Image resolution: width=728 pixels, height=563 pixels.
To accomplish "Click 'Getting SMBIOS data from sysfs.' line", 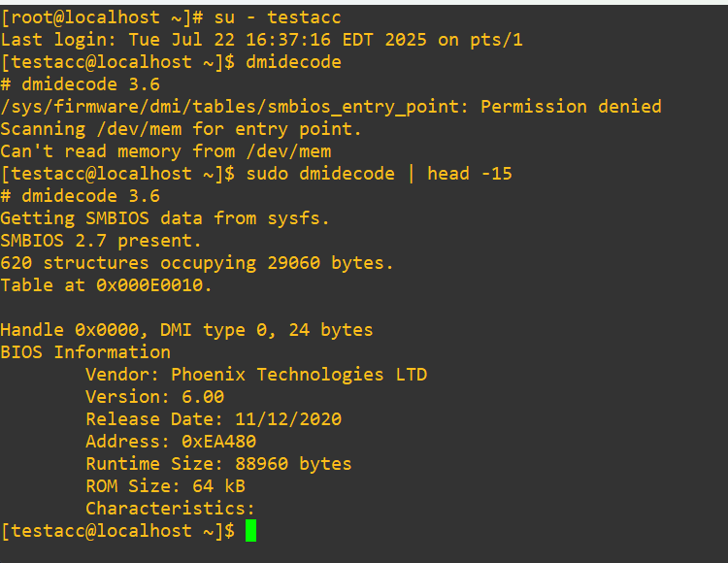I will [x=165, y=218].
